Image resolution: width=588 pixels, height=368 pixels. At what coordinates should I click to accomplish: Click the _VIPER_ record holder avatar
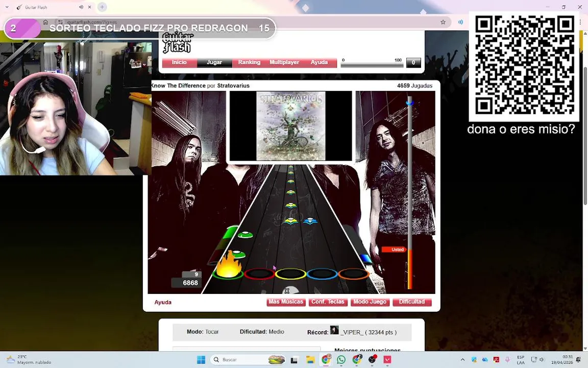point(334,330)
